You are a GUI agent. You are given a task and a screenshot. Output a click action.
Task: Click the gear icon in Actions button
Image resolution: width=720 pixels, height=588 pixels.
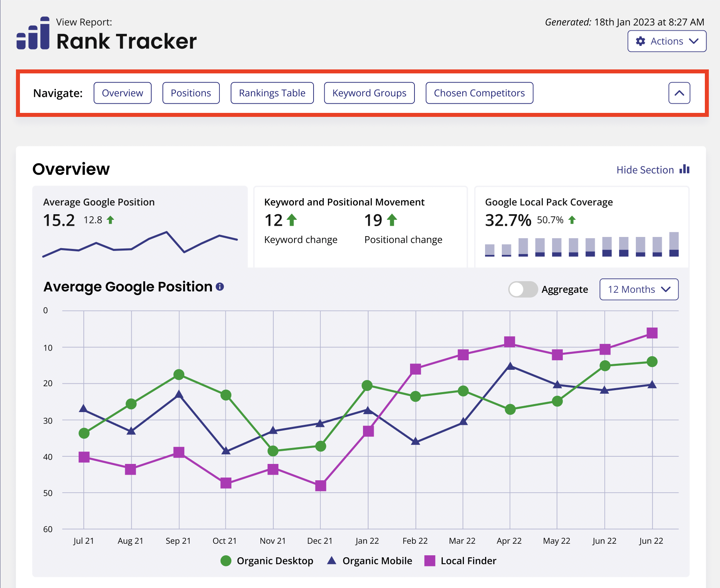point(641,41)
